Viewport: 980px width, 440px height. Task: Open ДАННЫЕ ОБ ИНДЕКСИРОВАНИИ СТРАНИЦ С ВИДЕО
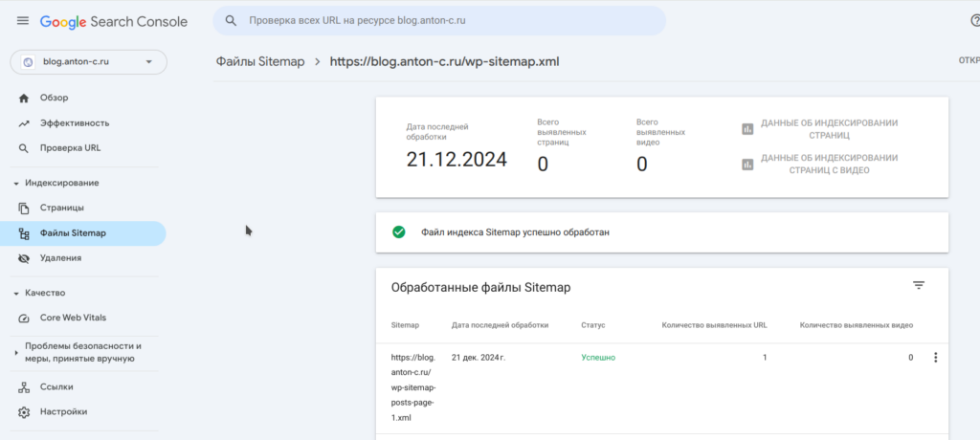[x=829, y=164]
